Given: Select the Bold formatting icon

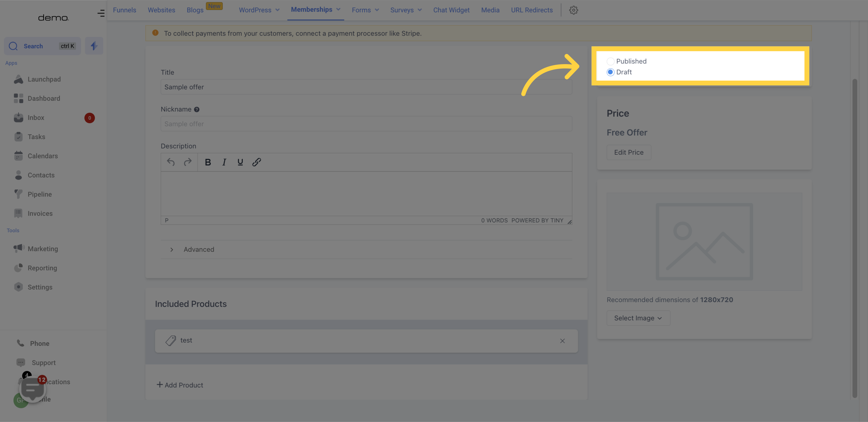Looking at the screenshot, I should [x=207, y=162].
